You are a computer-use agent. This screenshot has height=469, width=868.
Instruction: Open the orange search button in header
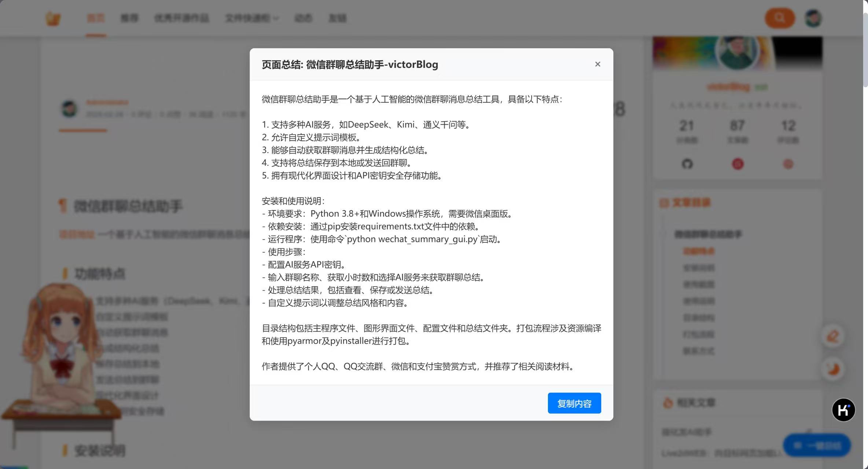coord(779,18)
